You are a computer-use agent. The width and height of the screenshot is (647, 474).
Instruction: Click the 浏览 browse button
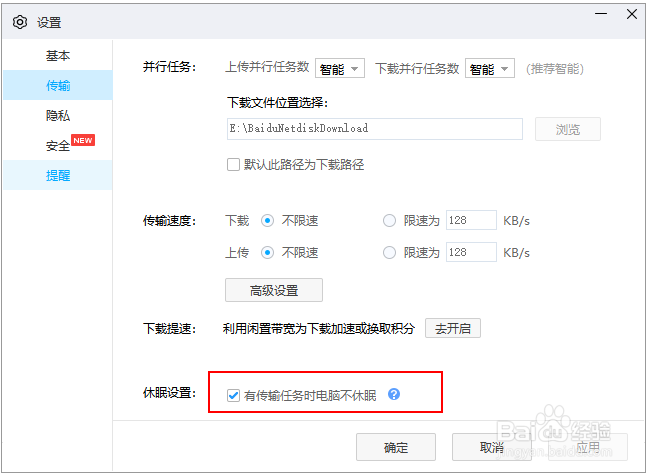[568, 129]
